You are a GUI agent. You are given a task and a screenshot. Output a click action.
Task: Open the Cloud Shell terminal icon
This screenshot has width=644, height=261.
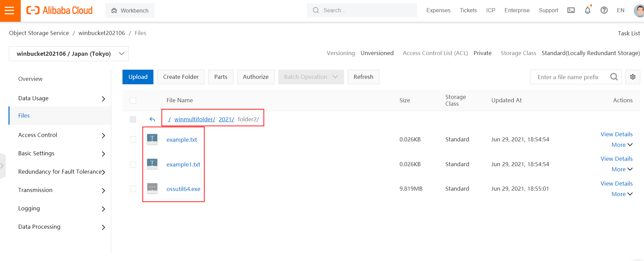(x=571, y=10)
